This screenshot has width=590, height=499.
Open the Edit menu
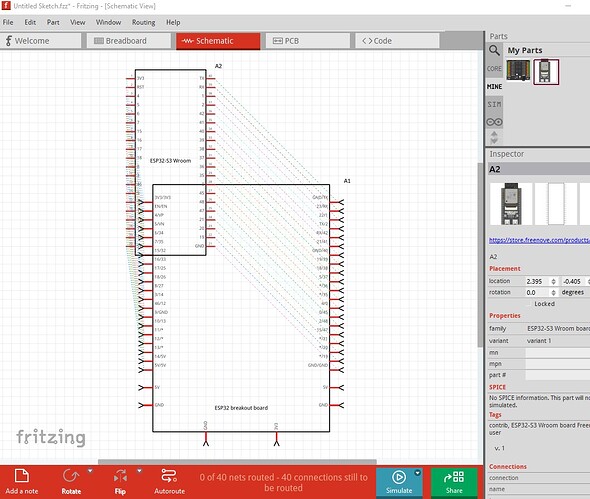click(30, 22)
